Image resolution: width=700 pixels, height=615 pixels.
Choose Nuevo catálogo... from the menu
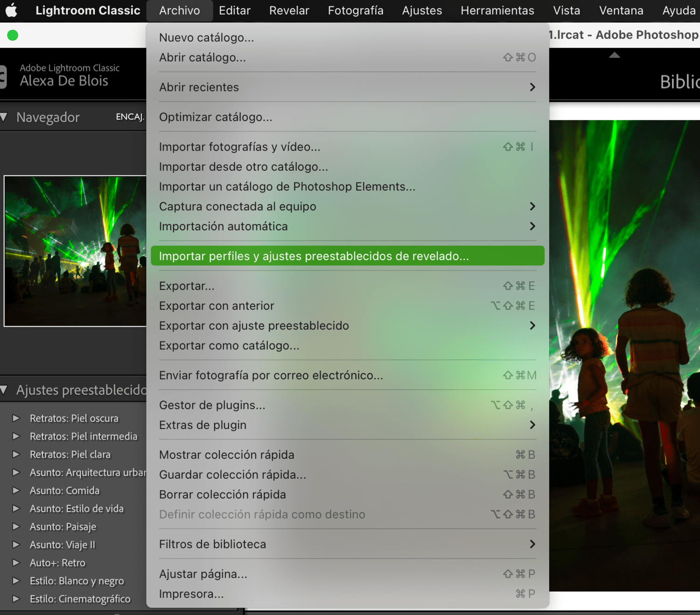point(348,38)
